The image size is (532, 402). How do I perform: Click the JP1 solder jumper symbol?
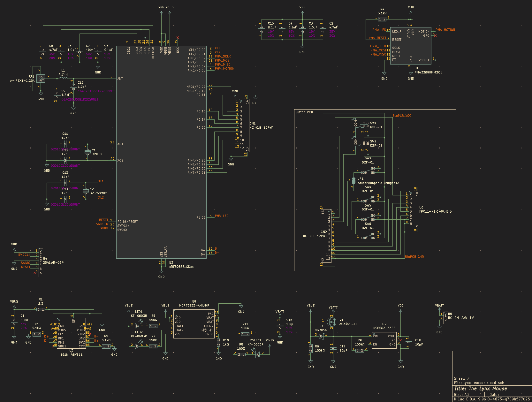click(x=353, y=181)
